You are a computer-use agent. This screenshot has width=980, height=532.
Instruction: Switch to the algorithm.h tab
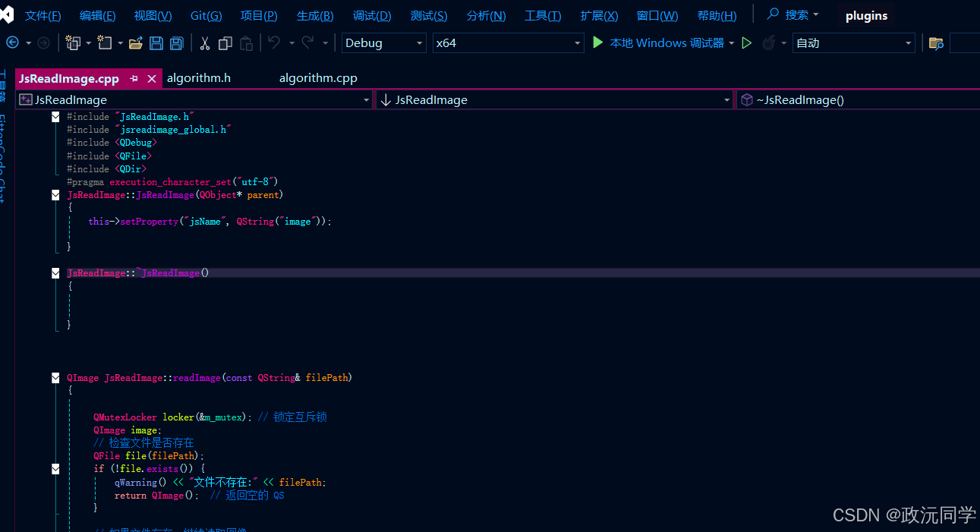[x=199, y=78]
